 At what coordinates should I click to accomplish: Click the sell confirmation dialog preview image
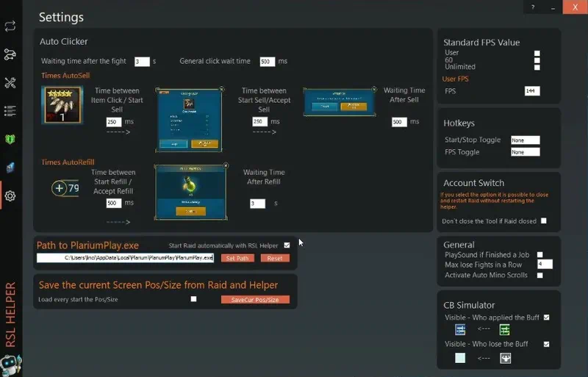340,101
